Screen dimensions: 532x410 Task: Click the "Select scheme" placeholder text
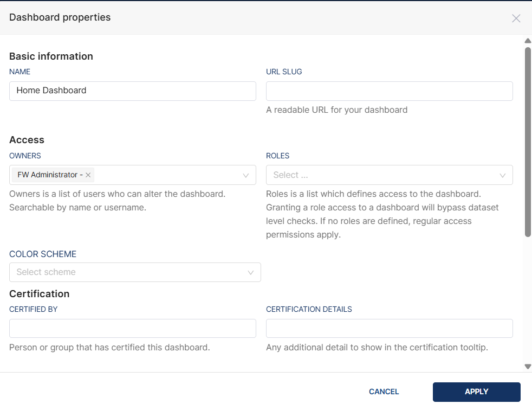(x=46, y=272)
